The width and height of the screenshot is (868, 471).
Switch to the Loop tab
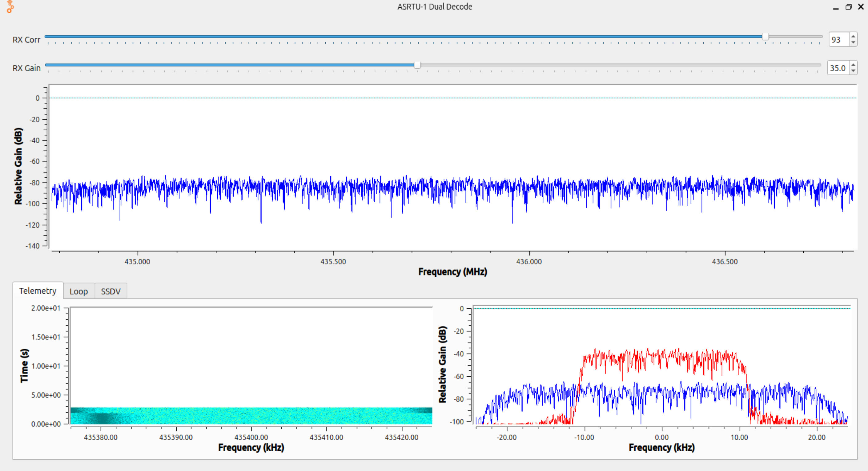click(x=78, y=291)
